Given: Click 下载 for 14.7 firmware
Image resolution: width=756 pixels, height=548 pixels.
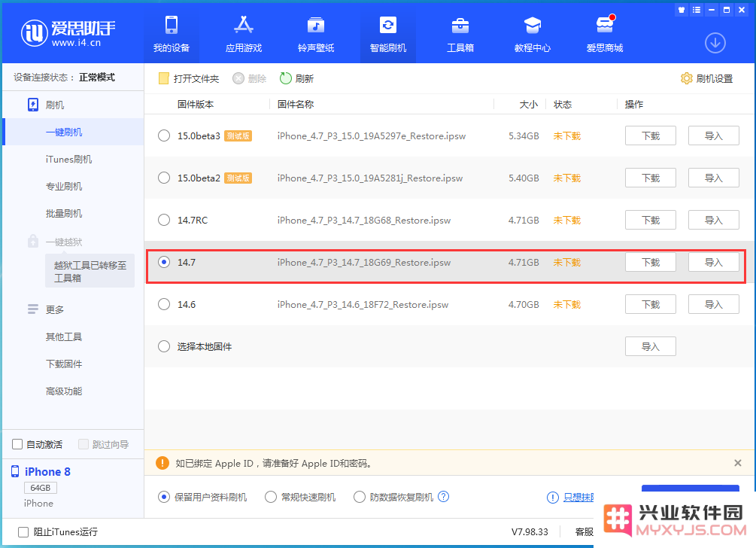Looking at the screenshot, I should [x=651, y=262].
